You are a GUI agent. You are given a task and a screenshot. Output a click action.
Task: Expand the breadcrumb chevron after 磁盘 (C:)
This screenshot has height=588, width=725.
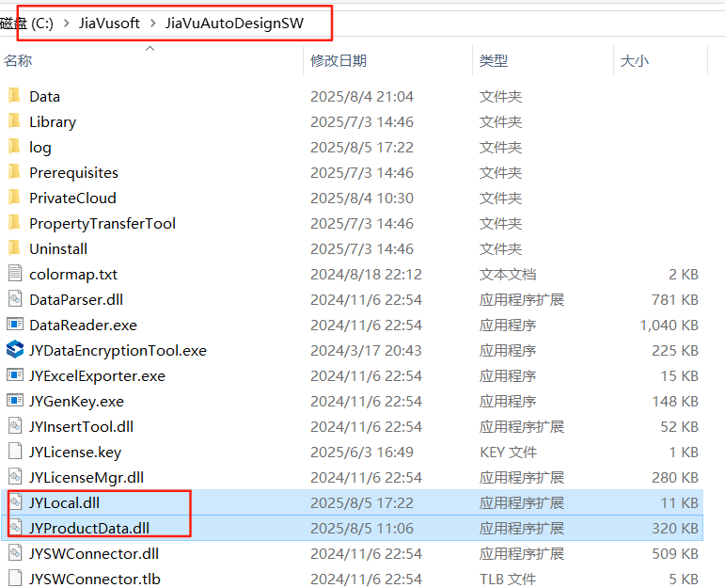click(x=66, y=24)
